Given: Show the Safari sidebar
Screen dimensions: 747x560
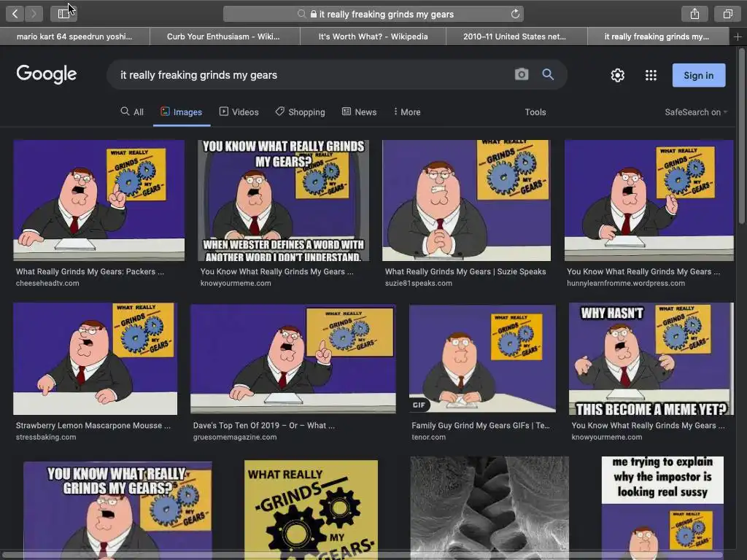Looking at the screenshot, I should (x=63, y=14).
